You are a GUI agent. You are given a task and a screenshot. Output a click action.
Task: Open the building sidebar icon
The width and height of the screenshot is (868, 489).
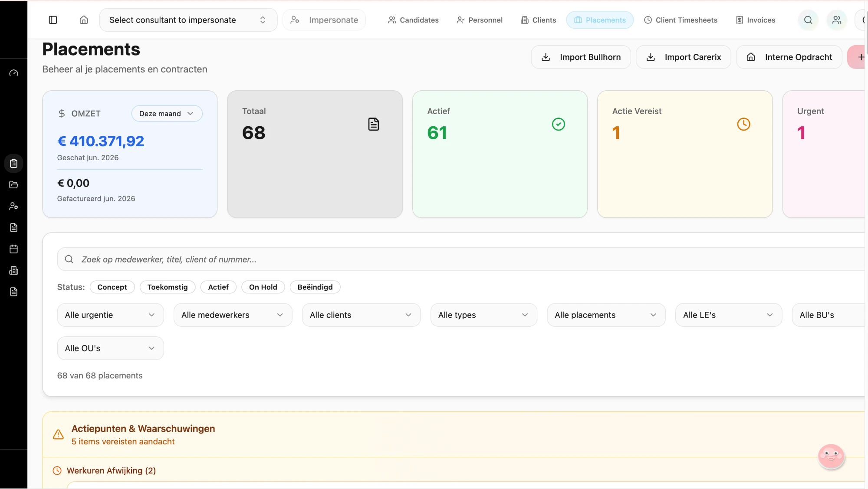coord(13,270)
